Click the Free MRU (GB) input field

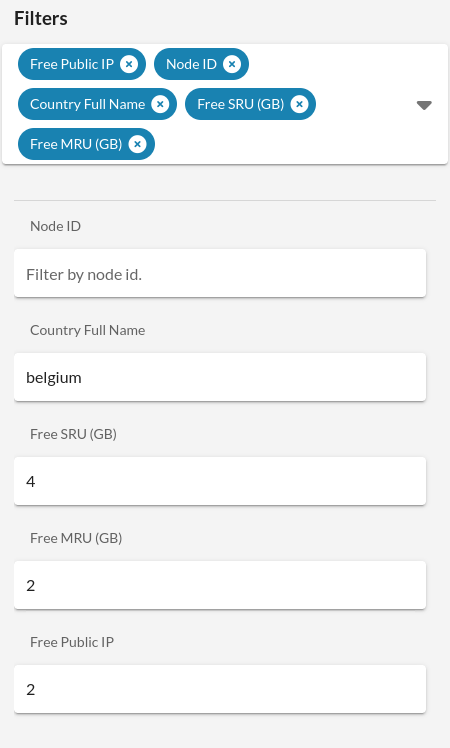220,585
